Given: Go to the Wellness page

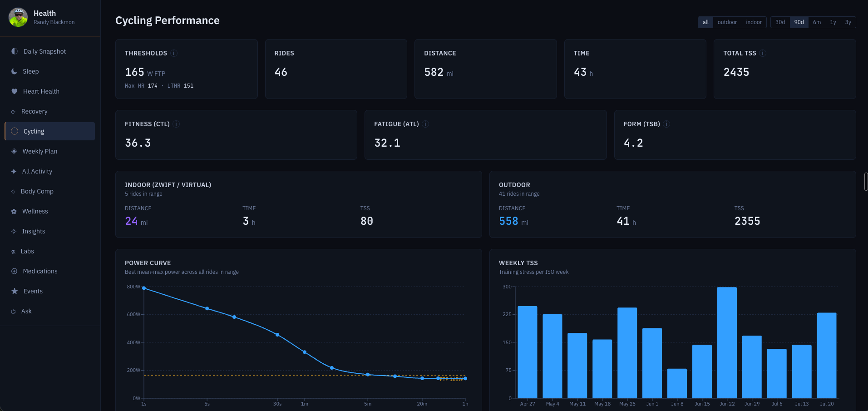Looking at the screenshot, I should click(50, 211).
